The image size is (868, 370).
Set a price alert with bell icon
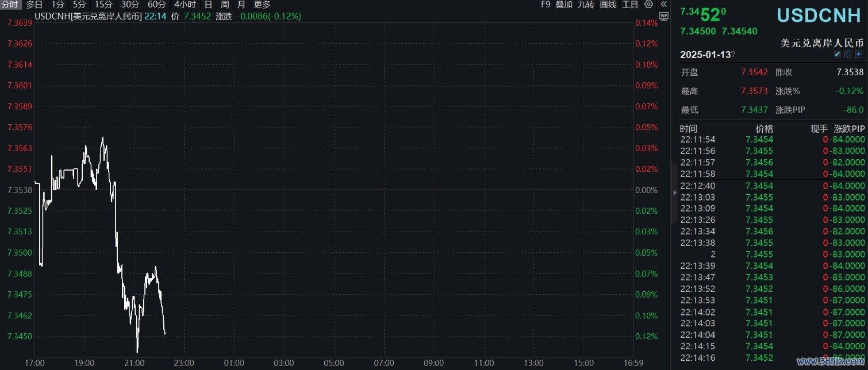click(x=848, y=54)
